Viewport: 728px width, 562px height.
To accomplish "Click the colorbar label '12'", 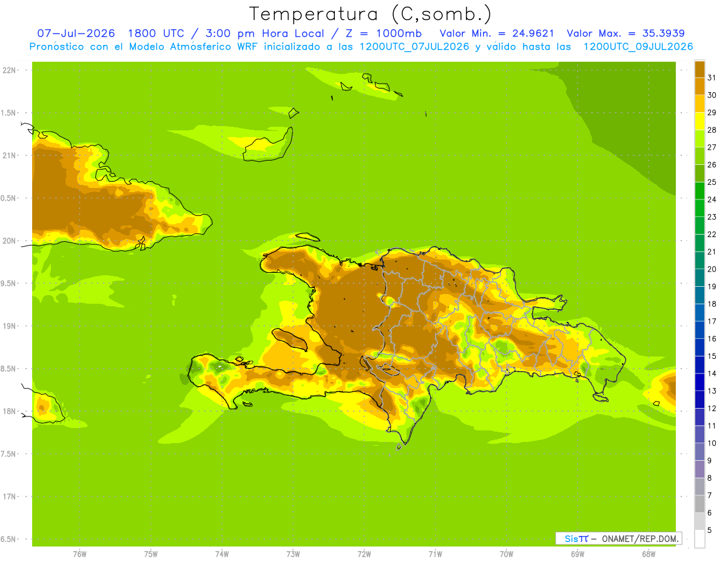I will coord(712,408).
